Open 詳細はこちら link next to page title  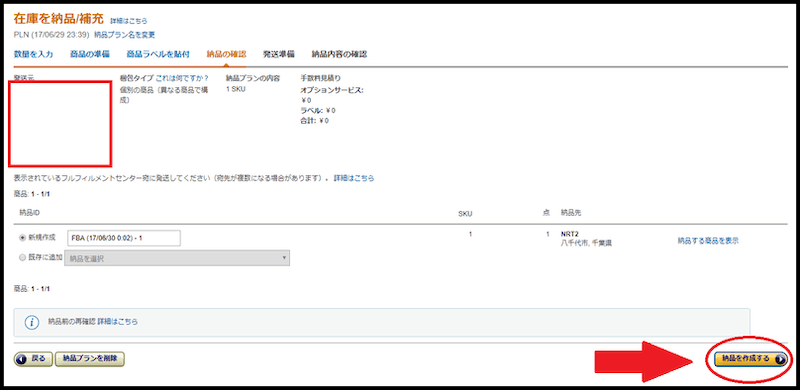tap(129, 21)
